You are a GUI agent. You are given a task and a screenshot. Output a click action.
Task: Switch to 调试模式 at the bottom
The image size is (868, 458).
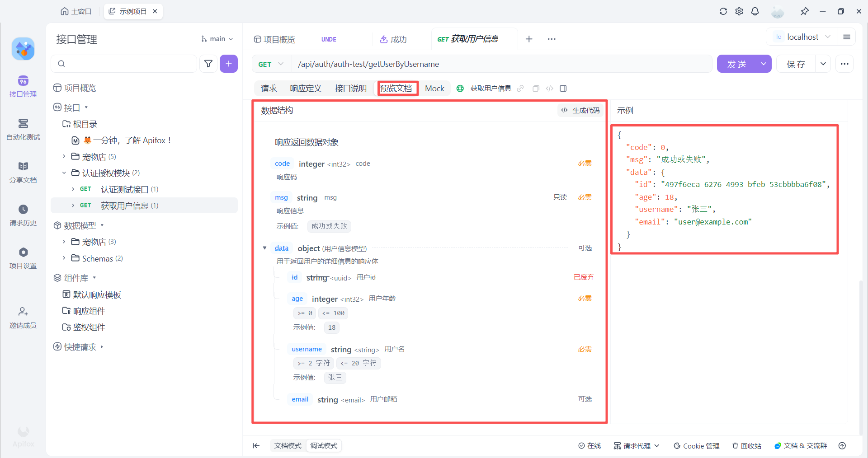[324, 446]
